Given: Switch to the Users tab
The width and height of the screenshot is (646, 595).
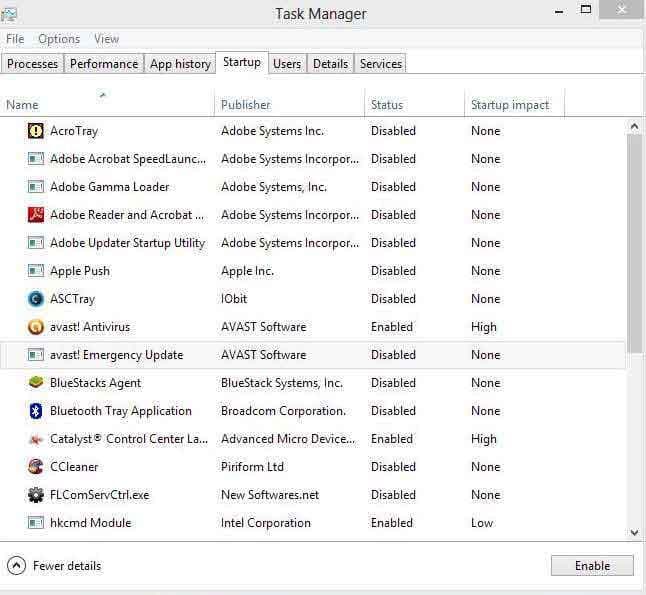Looking at the screenshot, I should pos(287,64).
